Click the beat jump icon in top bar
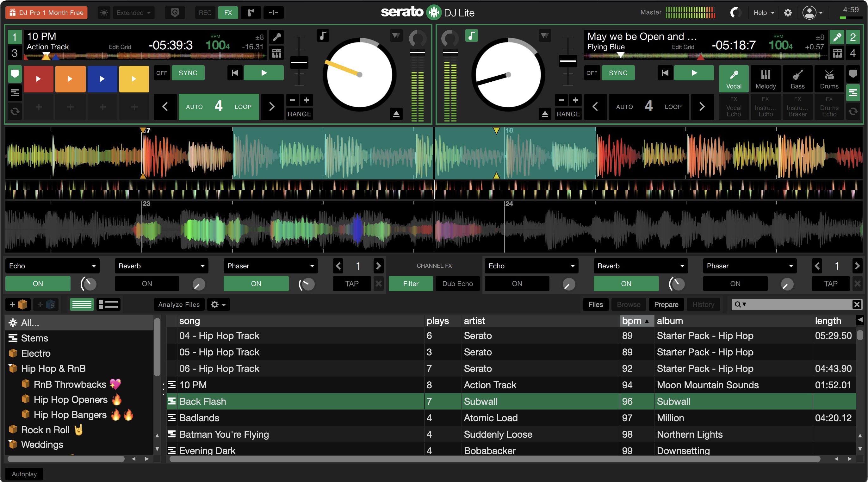 tap(273, 13)
